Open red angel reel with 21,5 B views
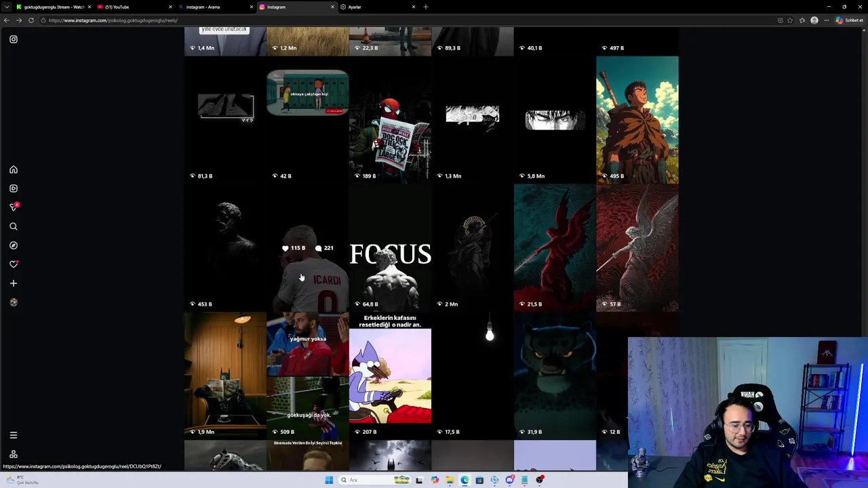 555,248
